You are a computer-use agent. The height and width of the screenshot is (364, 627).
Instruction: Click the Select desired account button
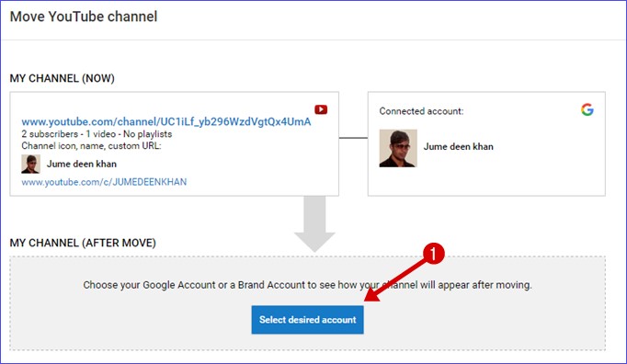tap(307, 320)
